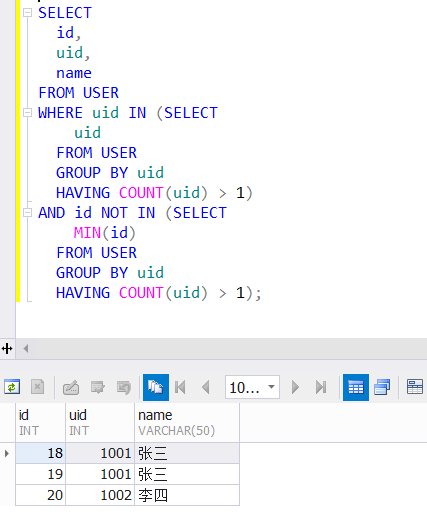
Task: Collapse the outer SELECT statement block
Action: 27,13
